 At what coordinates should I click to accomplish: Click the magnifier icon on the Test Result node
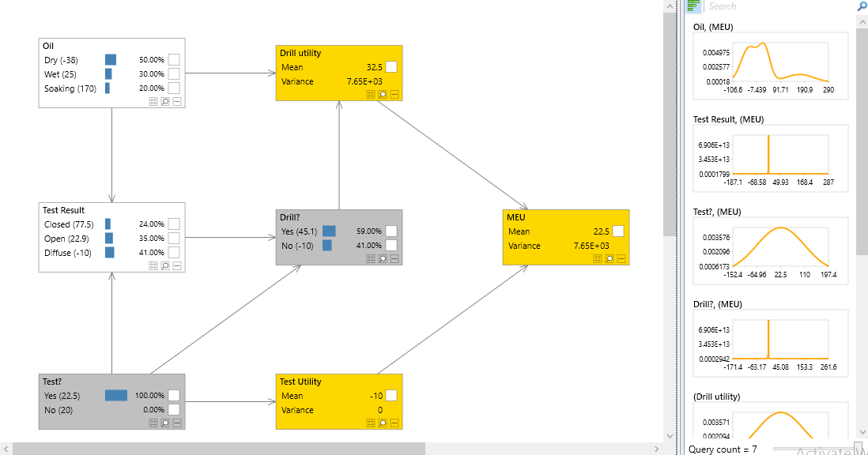(165, 265)
